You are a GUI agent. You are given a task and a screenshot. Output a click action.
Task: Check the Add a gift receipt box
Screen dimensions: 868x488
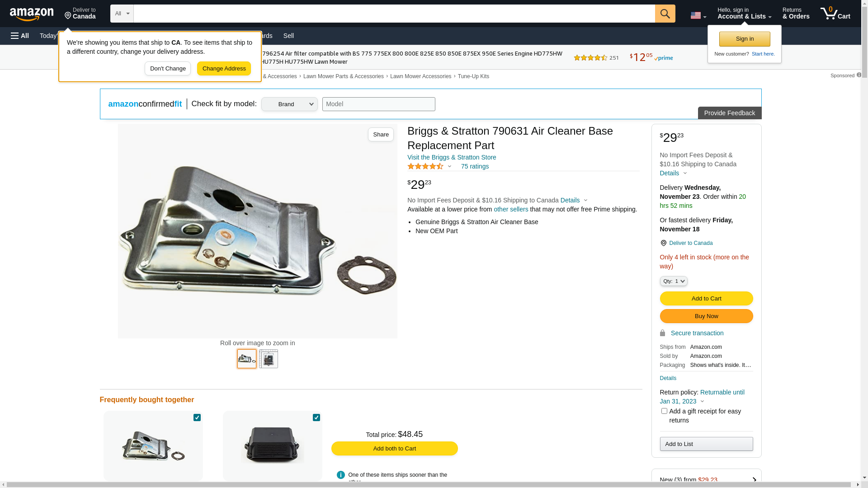664,411
